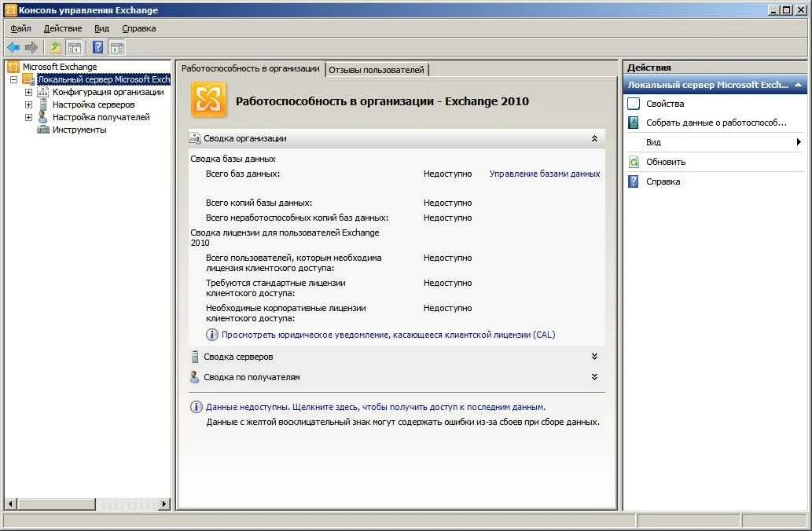The image size is (812, 531).
Task: Select Конфигурация организации tree label
Action: 108,92
